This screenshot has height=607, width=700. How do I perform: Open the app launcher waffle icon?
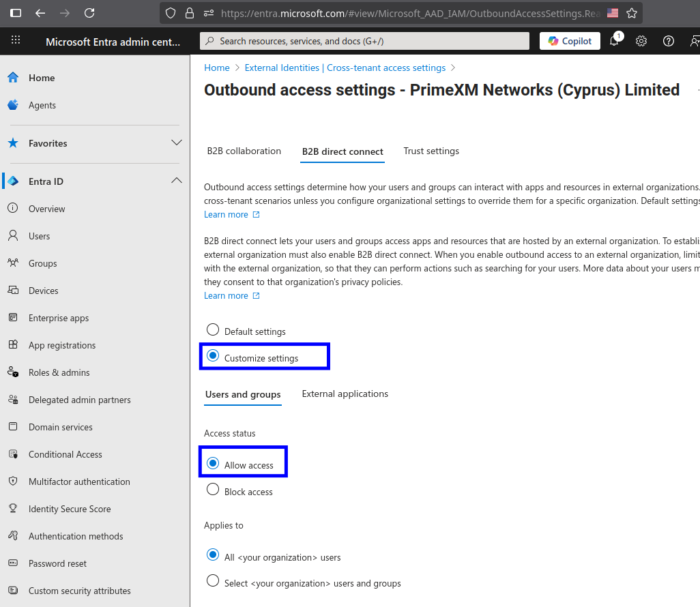pyautogui.click(x=16, y=40)
